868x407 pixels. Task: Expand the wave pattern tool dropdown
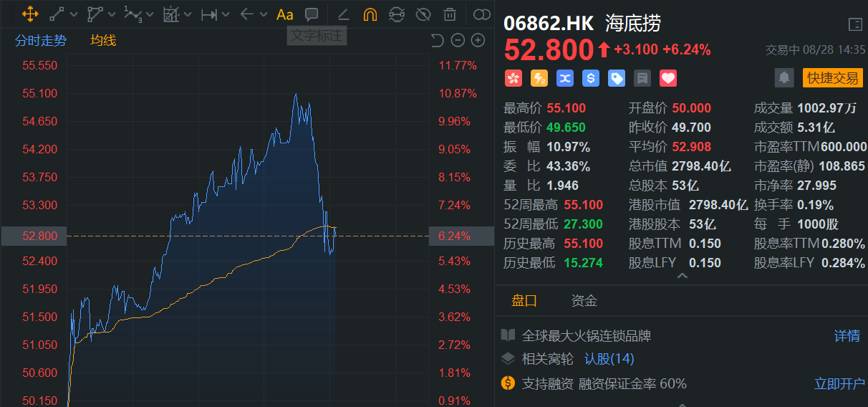tap(150, 14)
